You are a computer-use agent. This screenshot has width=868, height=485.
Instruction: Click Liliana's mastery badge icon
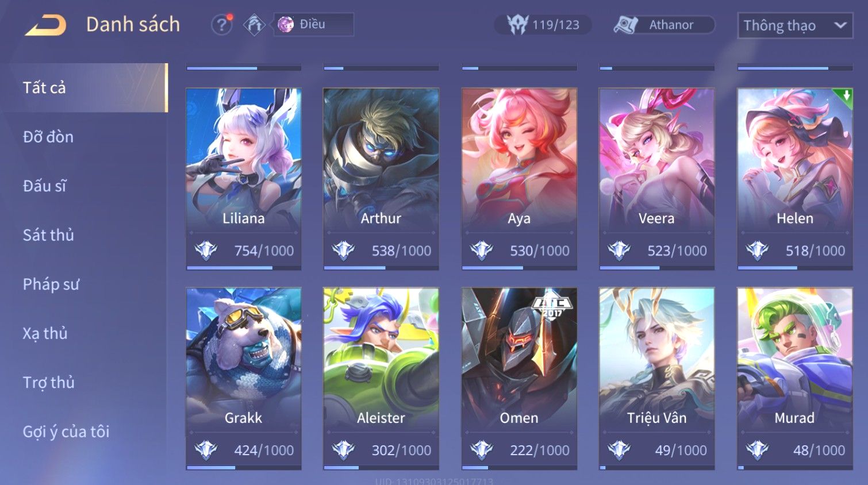click(206, 251)
